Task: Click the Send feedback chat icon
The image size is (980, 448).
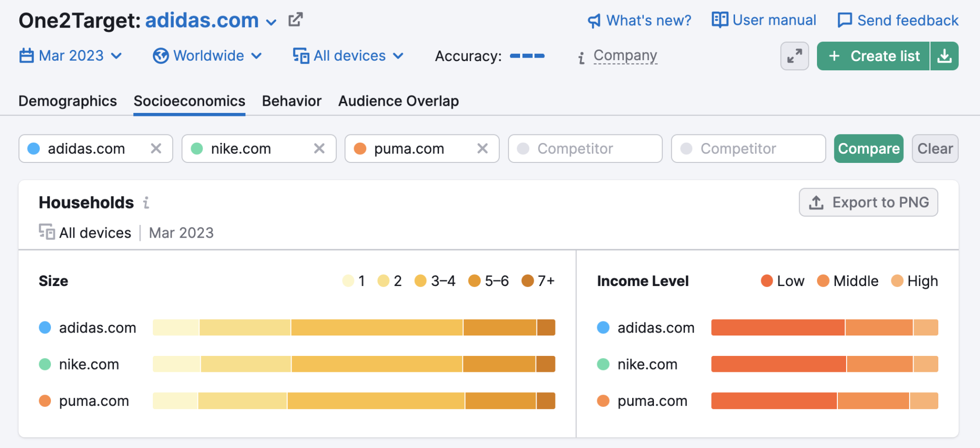Action: click(x=845, y=20)
